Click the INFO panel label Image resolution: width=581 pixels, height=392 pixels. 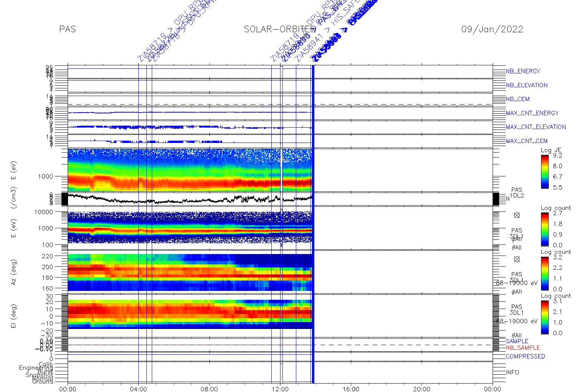[x=512, y=372]
